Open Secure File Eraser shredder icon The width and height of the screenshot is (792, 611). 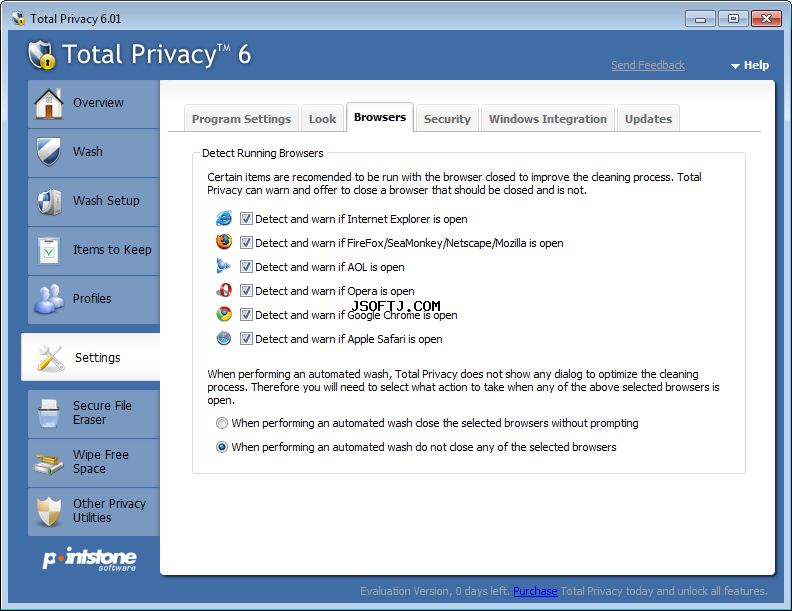point(49,413)
